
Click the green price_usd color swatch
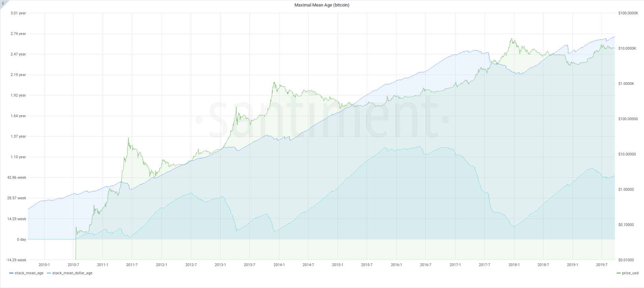[x=618, y=273]
